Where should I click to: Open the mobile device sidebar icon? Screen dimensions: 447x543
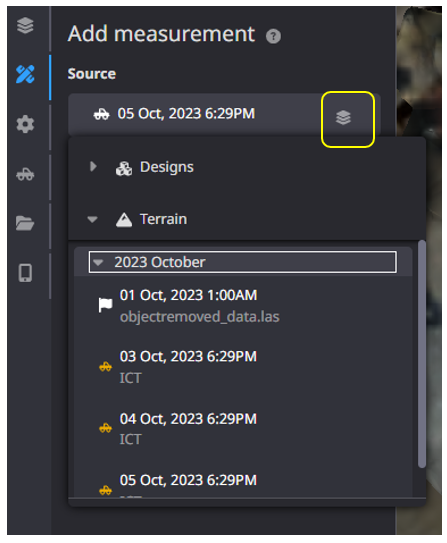click(x=25, y=273)
